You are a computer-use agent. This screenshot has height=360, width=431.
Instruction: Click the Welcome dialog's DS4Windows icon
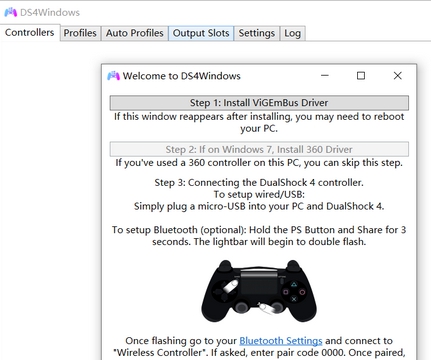pyautogui.click(x=113, y=76)
